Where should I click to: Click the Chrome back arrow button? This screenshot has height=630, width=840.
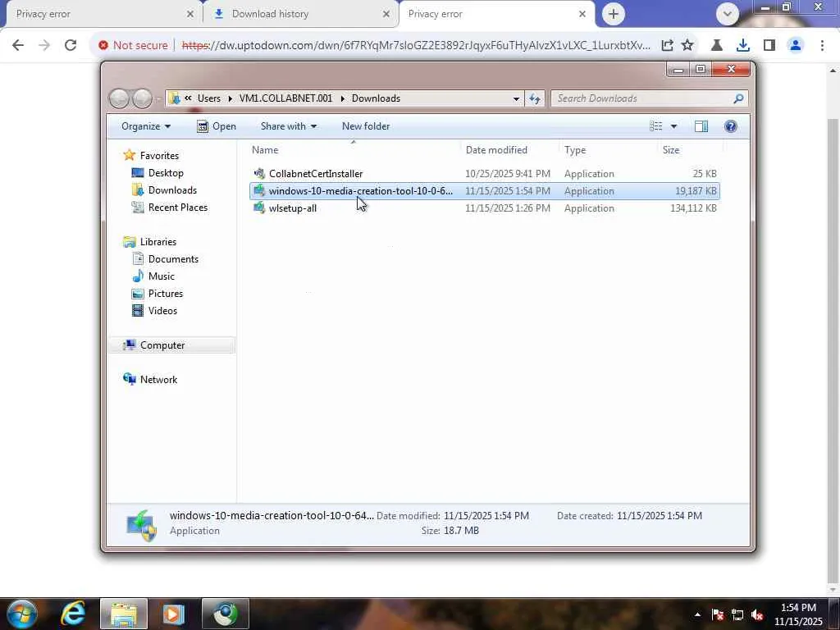point(18,45)
